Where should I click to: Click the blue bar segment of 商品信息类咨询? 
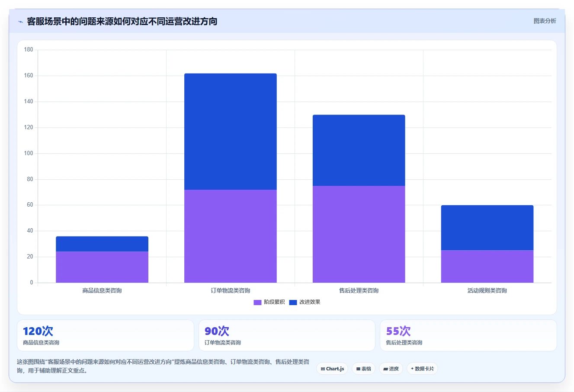click(x=102, y=244)
